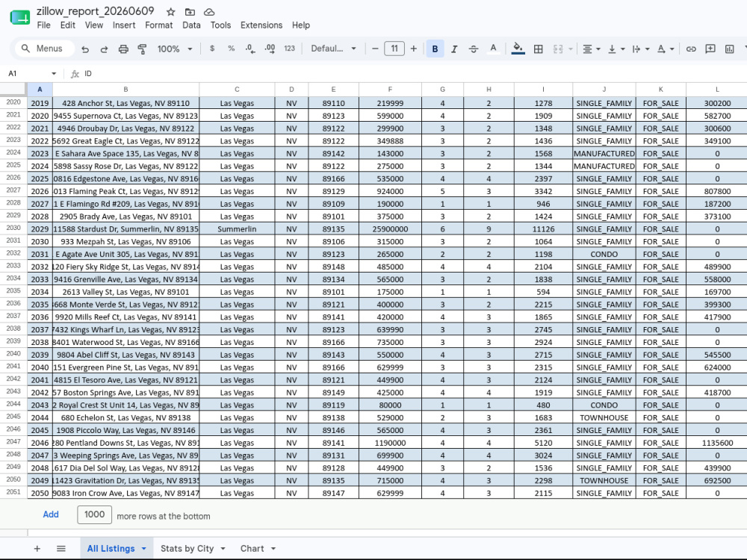Show all sheets list
The height and width of the screenshot is (560, 747).
pyautogui.click(x=61, y=549)
